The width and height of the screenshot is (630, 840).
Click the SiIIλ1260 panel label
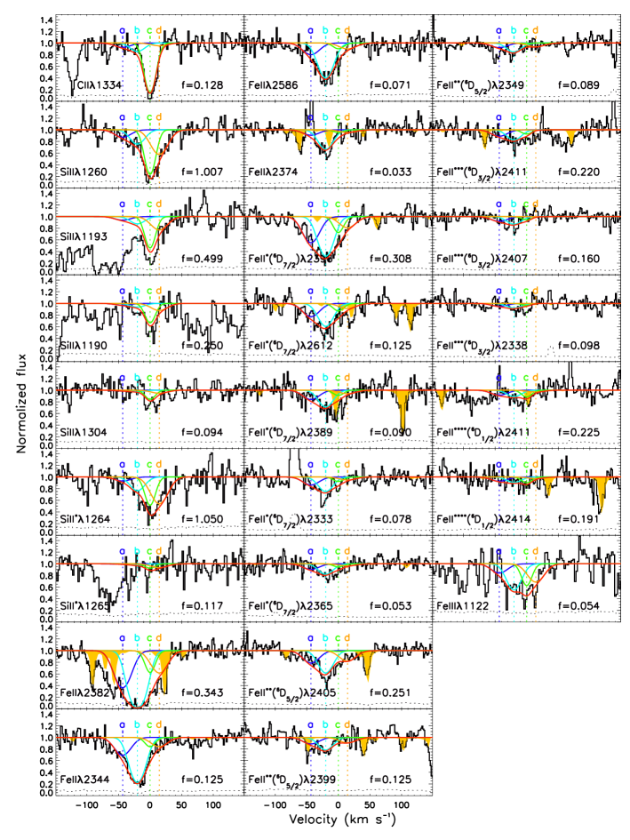(84, 172)
